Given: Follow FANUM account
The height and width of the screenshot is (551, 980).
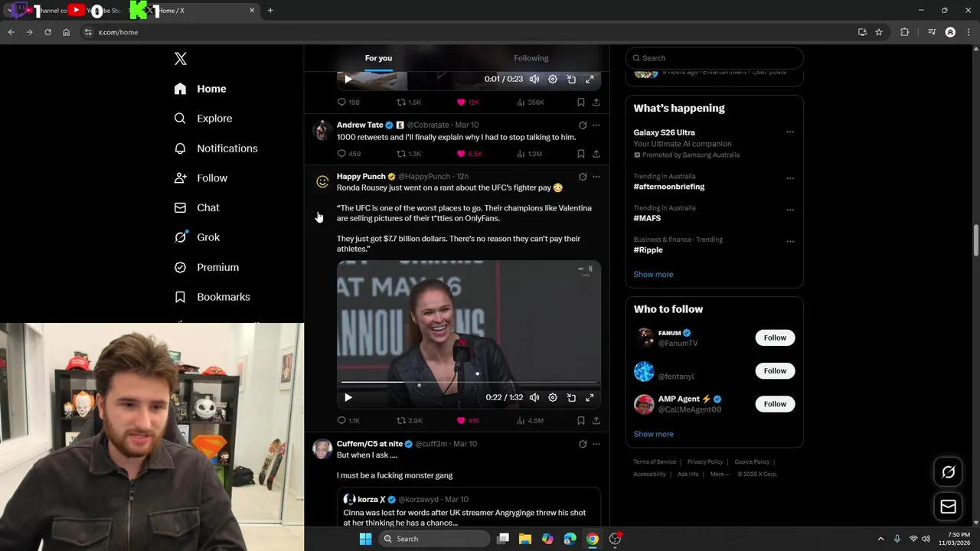Looking at the screenshot, I should [x=775, y=337].
